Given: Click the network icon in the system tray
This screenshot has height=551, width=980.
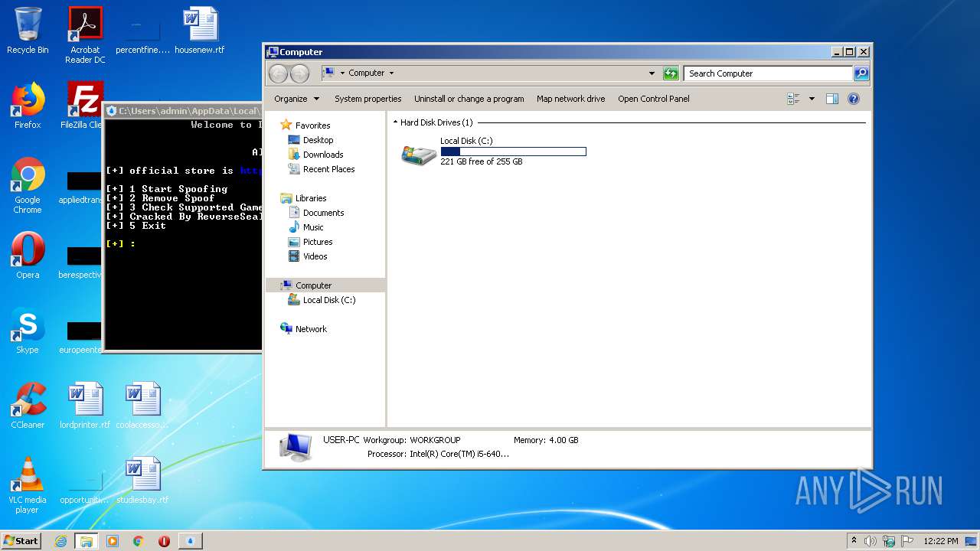Looking at the screenshot, I should (x=889, y=541).
